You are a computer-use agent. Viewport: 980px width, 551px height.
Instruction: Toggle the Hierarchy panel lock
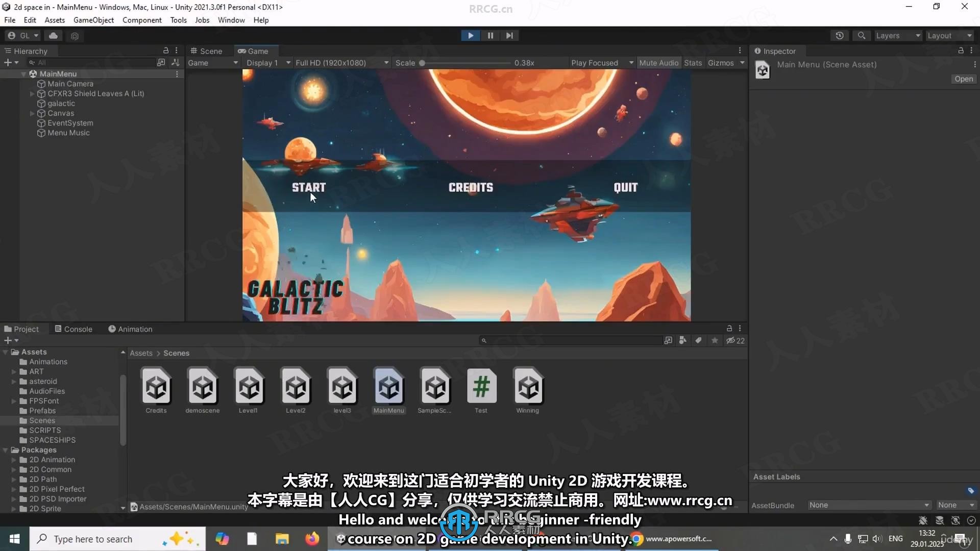(165, 51)
